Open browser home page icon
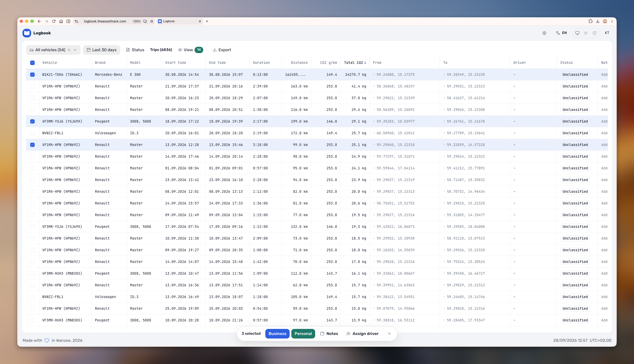The width and height of the screenshot is (634, 364). tap(61, 21)
